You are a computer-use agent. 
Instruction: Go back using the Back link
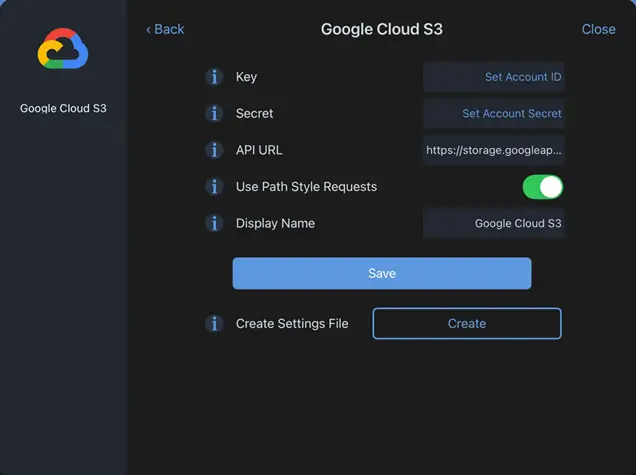point(165,29)
